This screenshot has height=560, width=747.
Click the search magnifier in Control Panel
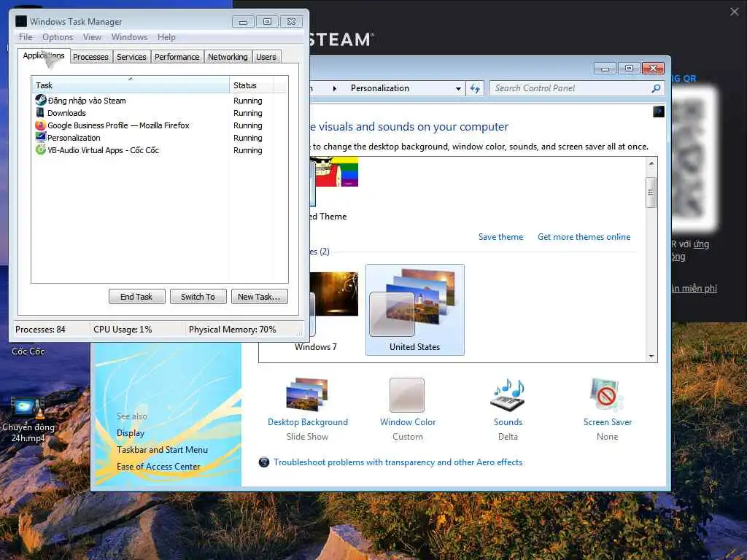(656, 88)
